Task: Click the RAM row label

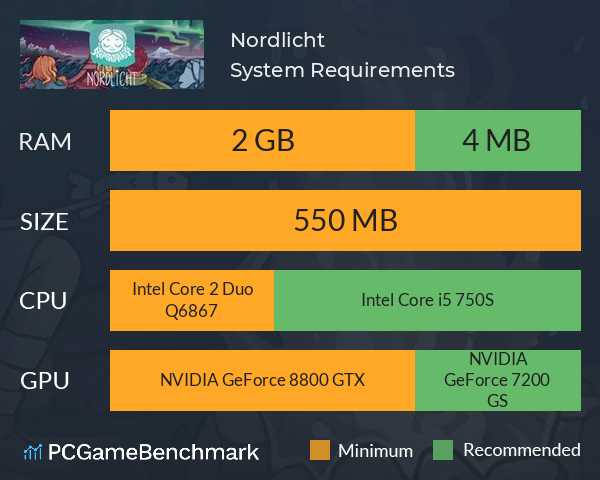Action: [x=45, y=142]
